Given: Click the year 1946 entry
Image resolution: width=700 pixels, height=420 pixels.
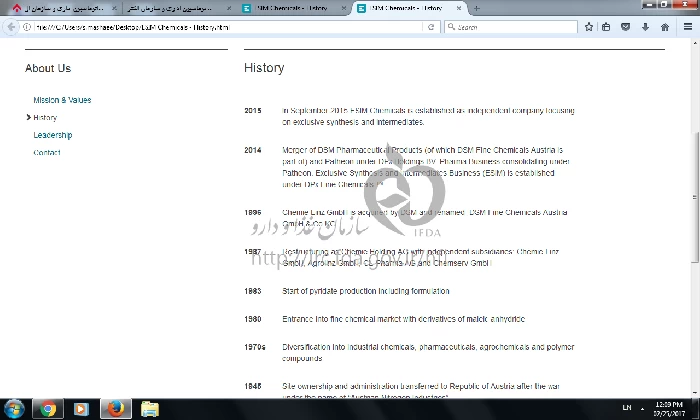Looking at the screenshot, I should pos(253,386).
